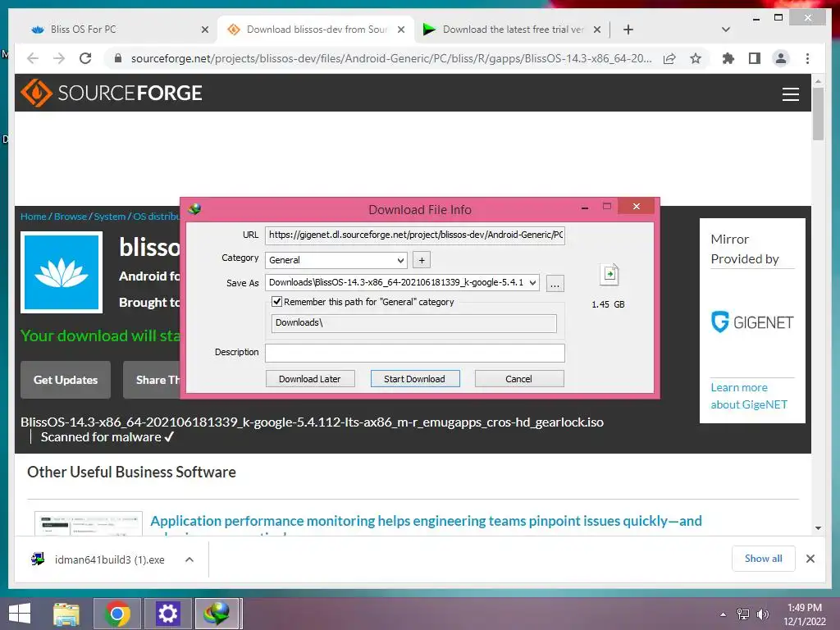840x630 pixels.
Task: Click the volume speaker tray icon
Action: (x=763, y=614)
